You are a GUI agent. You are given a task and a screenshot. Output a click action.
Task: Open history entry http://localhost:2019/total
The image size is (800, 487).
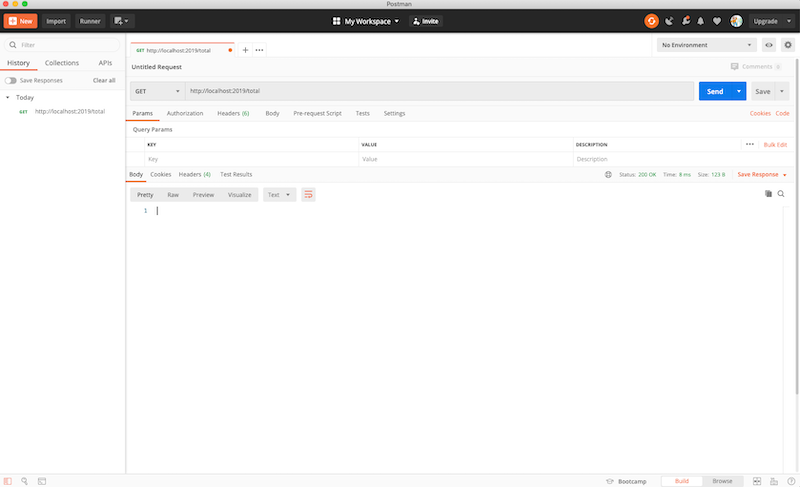point(70,111)
